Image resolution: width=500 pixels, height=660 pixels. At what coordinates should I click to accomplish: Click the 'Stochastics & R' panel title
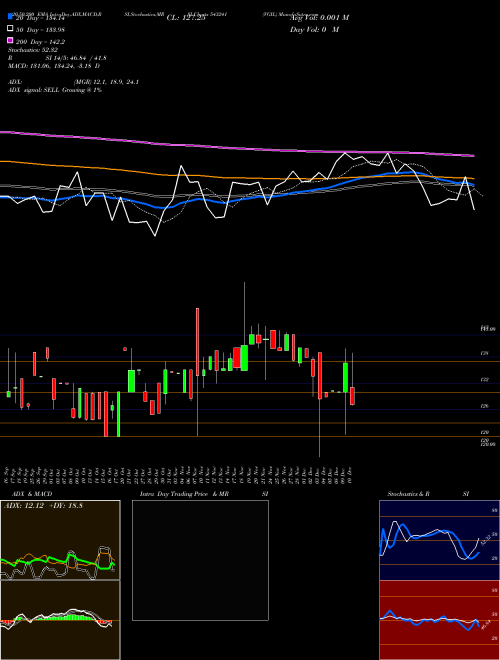tap(409, 494)
